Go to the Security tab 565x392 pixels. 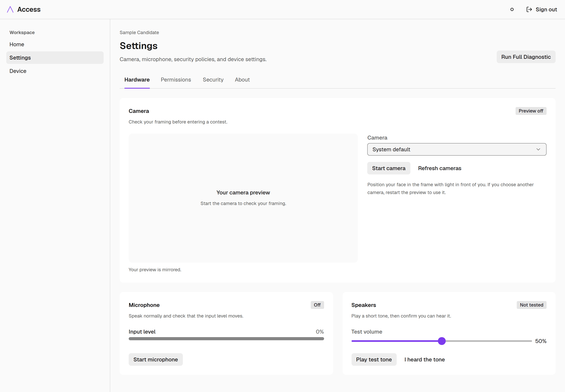coord(213,80)
